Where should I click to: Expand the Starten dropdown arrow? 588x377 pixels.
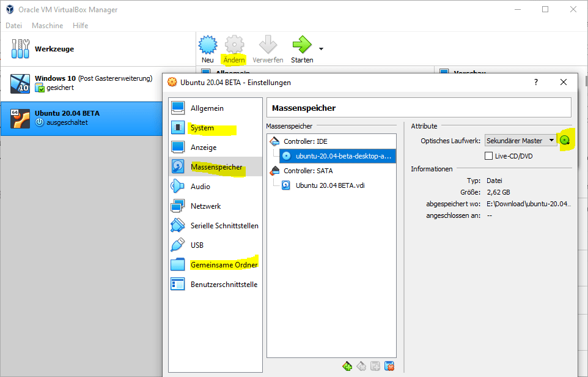tap(322, 48)
